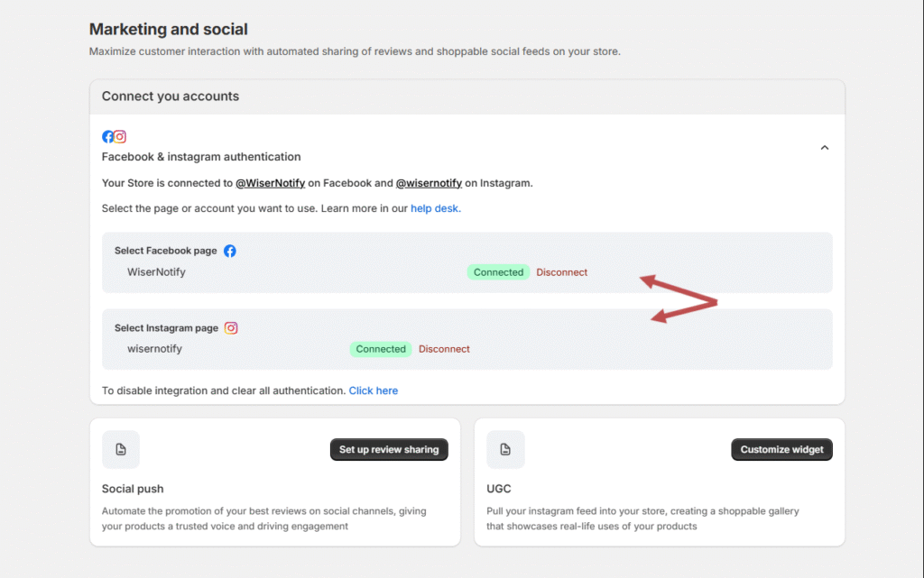Open the @WiserNotify Facebook link
This screenshot has height=578, width=924.
[270, 183]
